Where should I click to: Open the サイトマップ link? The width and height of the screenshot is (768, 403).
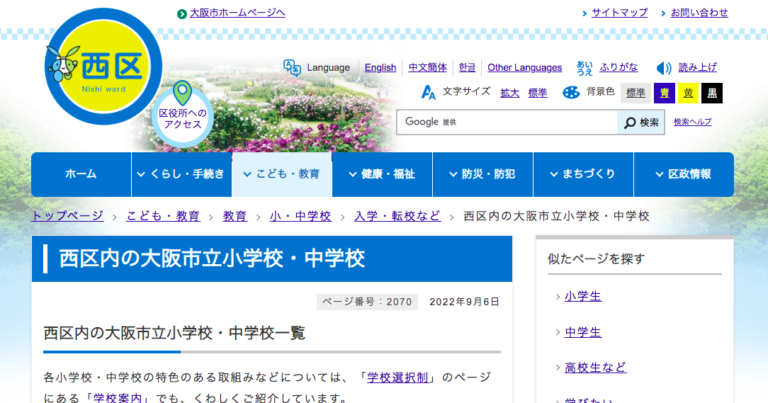[x=620, y=13]
